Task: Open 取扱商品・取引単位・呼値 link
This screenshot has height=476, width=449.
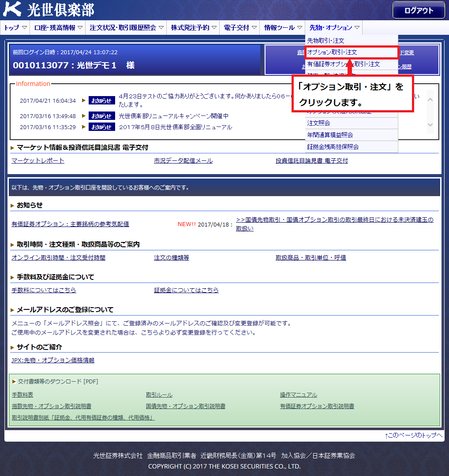Action: pos(311,257)
